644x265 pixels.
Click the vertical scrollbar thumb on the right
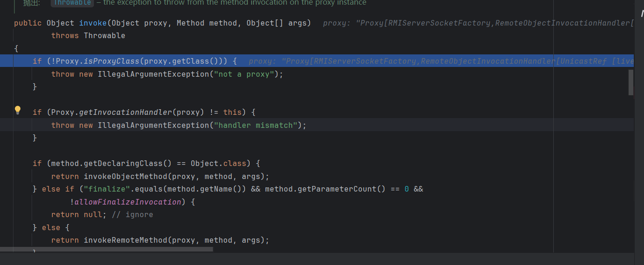(x=631, y=82)
